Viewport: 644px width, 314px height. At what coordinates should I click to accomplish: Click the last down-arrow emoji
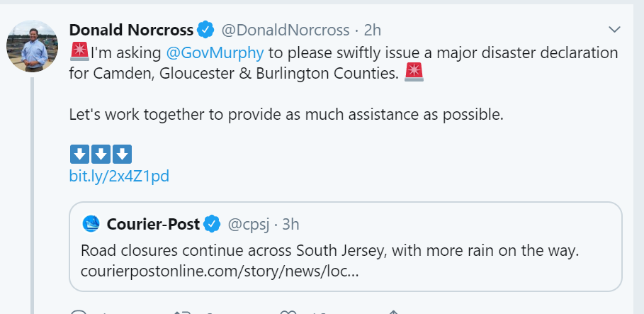coord(122,154)
